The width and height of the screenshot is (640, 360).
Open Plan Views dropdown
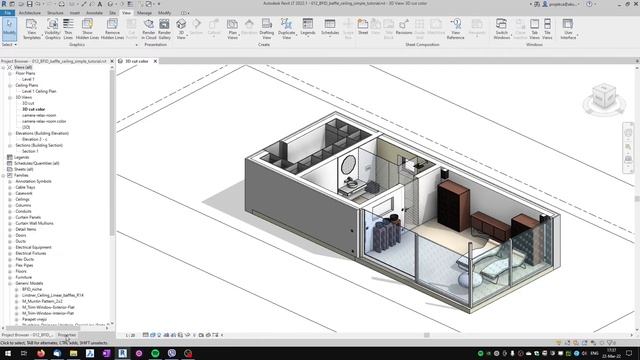pyautogui.click(x=232, y=29)
